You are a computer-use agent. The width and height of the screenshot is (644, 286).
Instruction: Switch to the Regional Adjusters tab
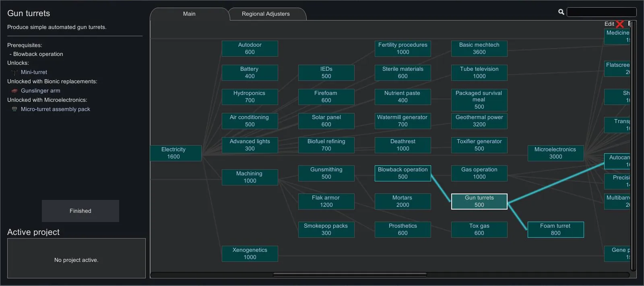click(x=266, y=14)
